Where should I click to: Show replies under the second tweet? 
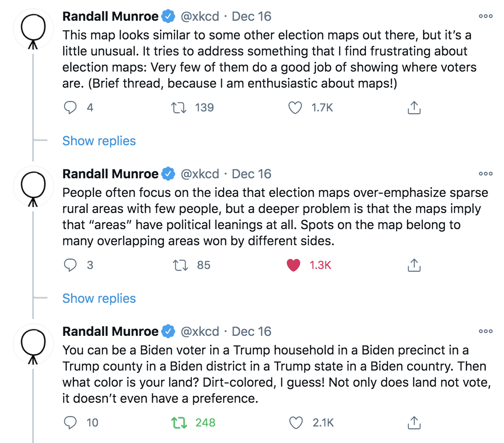(99, 299)
